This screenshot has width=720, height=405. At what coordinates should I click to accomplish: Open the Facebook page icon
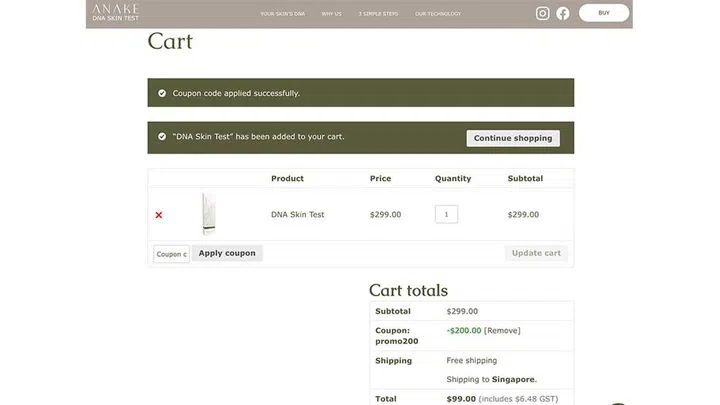[x=563, y=13]
